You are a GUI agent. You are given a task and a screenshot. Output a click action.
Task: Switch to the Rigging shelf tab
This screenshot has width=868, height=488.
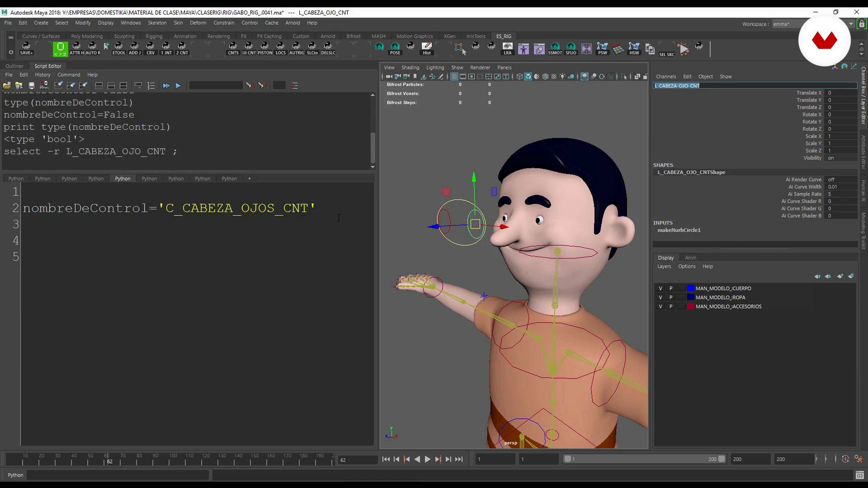click(x=154, y=36)
